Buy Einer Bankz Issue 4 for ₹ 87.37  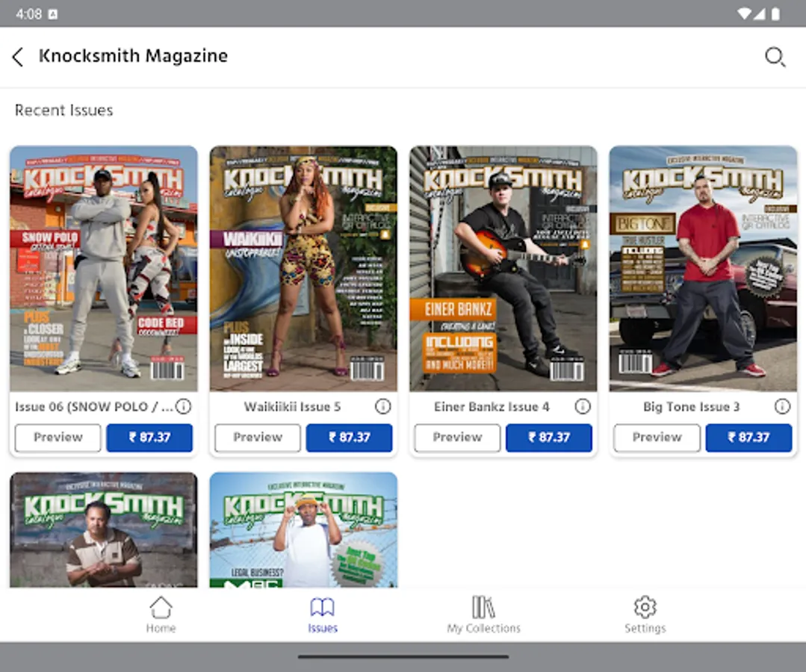pyautogui.click(x=549, y=438)
